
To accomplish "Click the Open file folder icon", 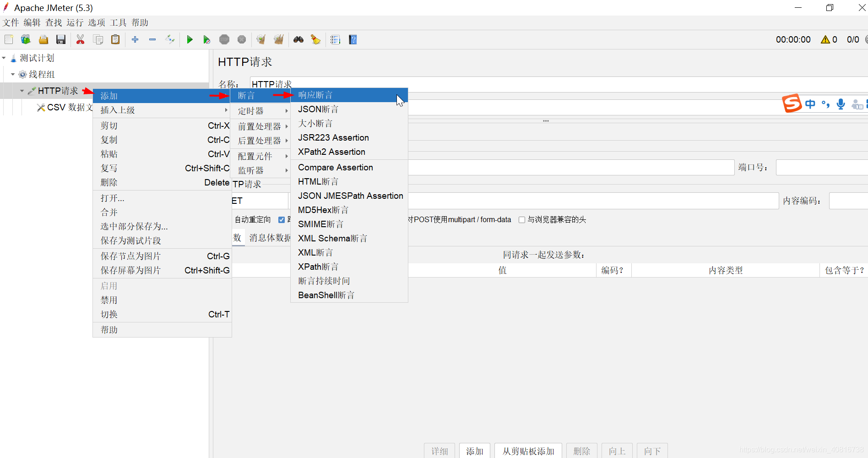I will coord(43,39).
